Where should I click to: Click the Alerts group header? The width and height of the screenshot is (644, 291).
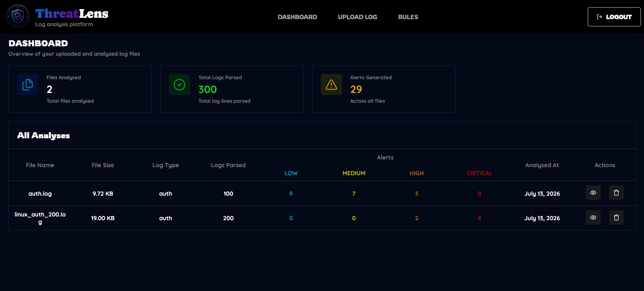(385, 157)
